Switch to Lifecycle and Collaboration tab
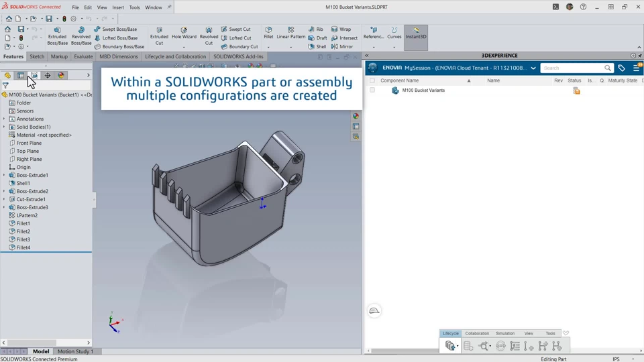The width and height of the screenshot is (644, 362). tap(175, 56)
